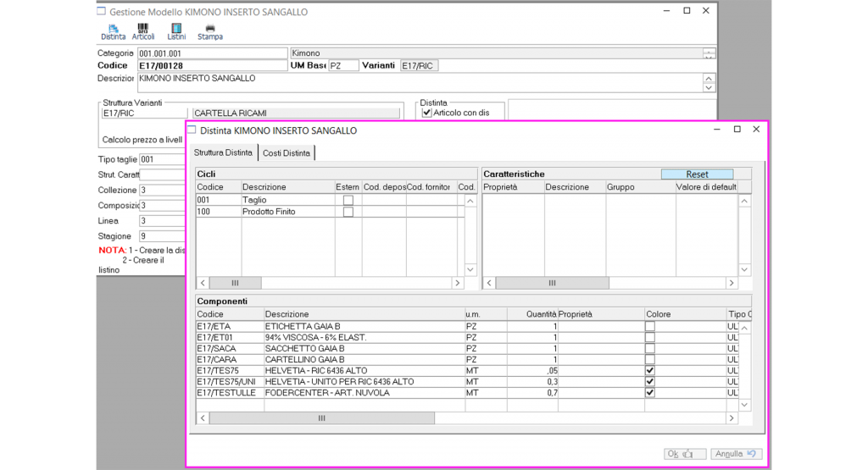The height and width of the screenshot is (470, 868).
Task: Click the Linea input field
Action: click(162, 221)
